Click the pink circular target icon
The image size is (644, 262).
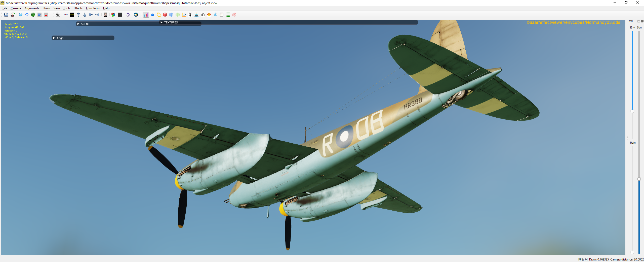pos(234,15)
